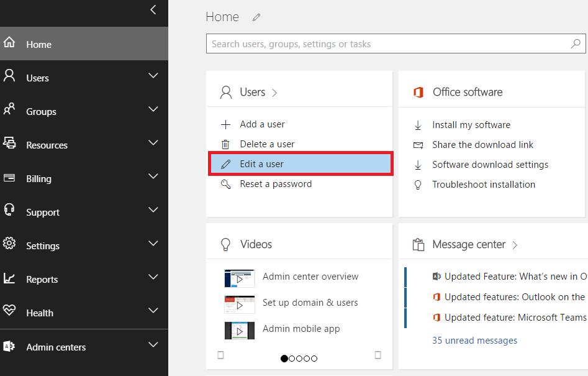Expand the Health menu chevron in sidebar
588x376 pixels.
153,310
